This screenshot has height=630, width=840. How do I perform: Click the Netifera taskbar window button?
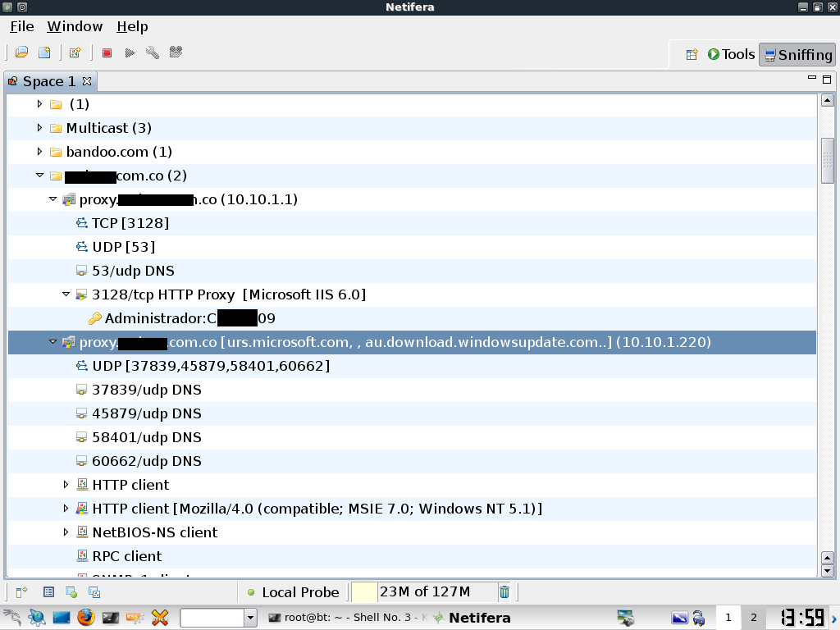pyautogui.click(x=472, y=618)
